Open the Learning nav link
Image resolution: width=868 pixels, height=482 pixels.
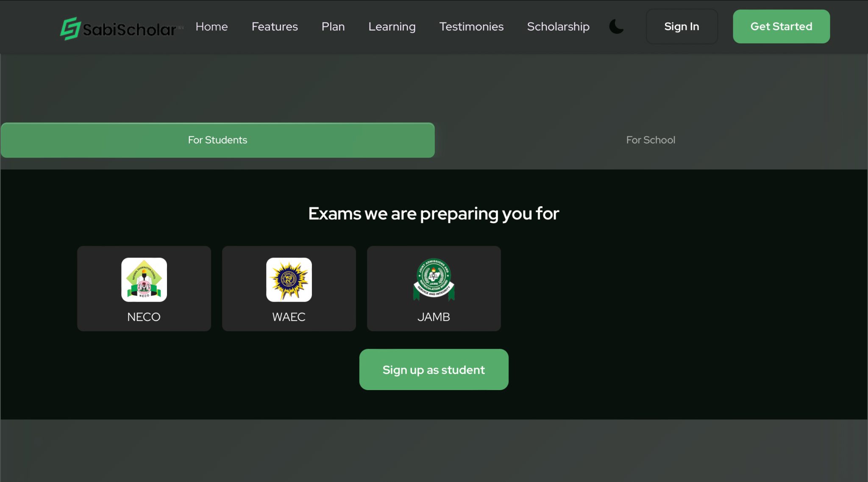point(392,27)
